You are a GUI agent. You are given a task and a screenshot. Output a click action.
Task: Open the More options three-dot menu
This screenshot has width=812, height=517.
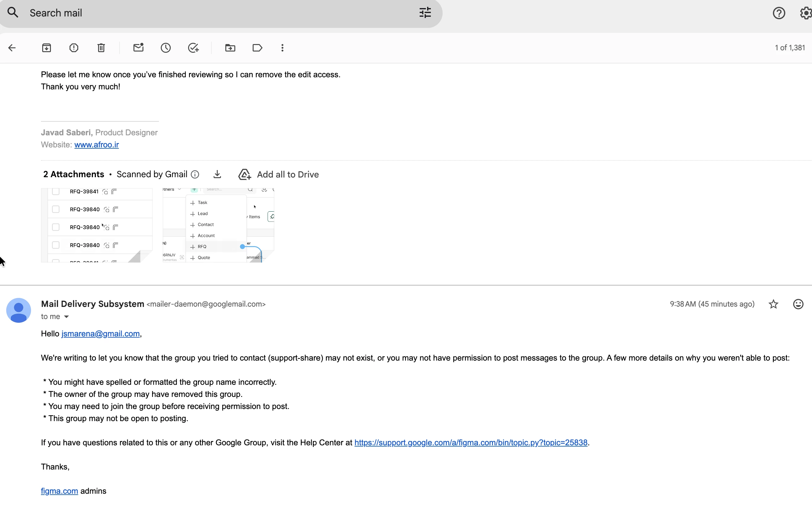pos(282,48)
